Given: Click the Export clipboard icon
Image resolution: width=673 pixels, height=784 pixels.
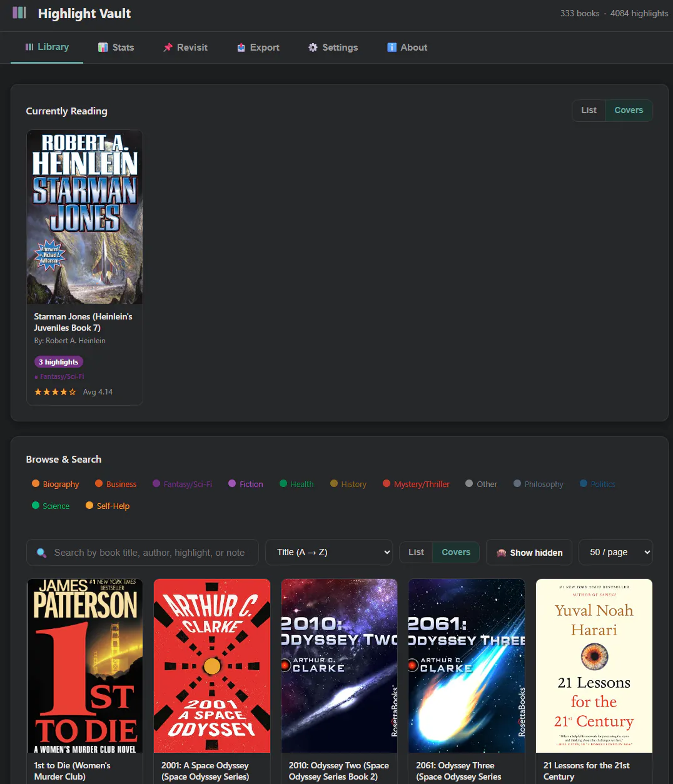Looking at the screenshot, I should coord(241,48).
